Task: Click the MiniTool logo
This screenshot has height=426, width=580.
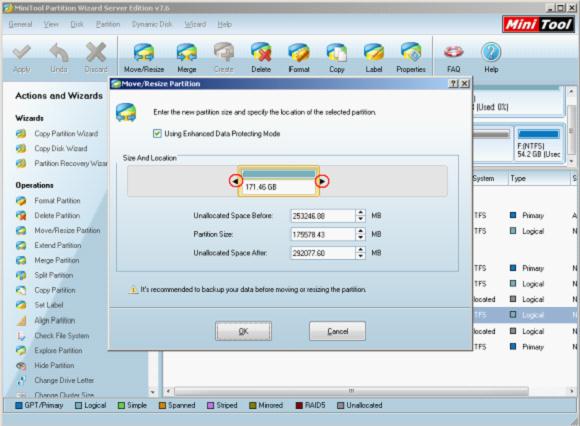Action: point(539,24)
